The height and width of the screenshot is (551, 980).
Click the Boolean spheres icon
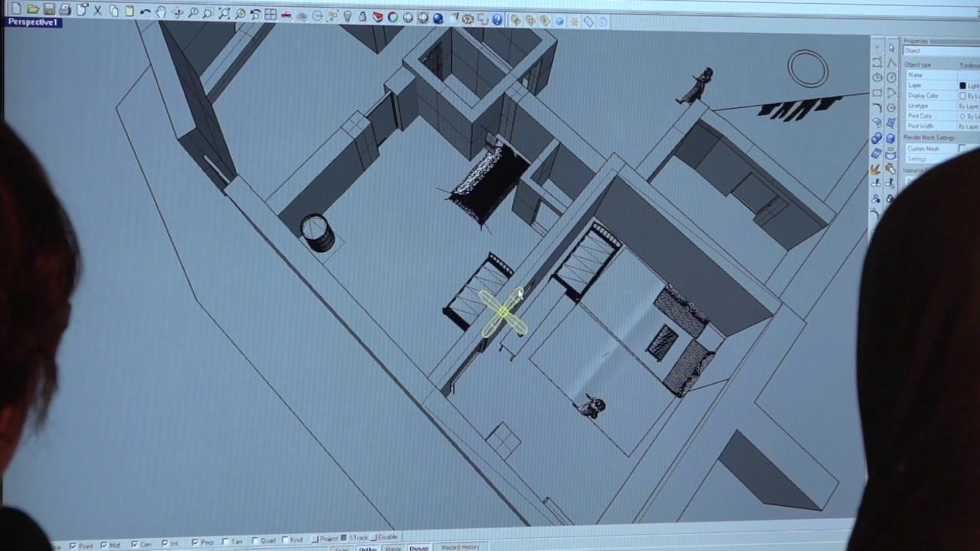pyautogui.click(x=876, y=139)
